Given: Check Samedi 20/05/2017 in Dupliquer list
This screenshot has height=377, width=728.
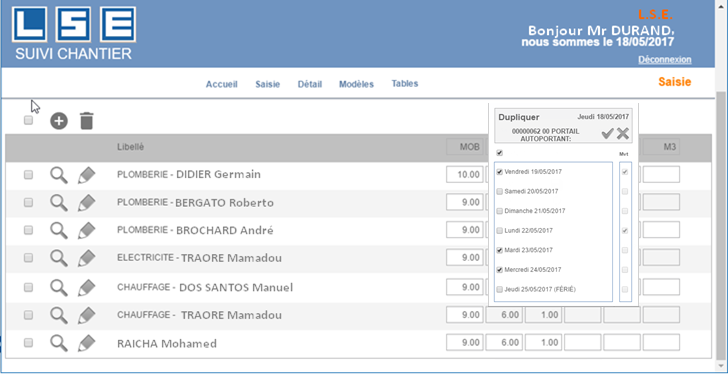Looking at the screenshot, I should click(500, 191).
